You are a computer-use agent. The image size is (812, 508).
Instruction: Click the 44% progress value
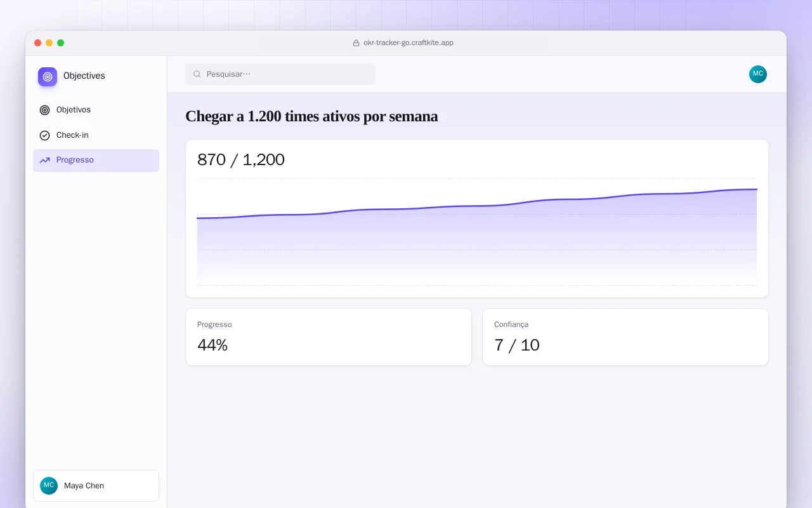tap(213, 345)
